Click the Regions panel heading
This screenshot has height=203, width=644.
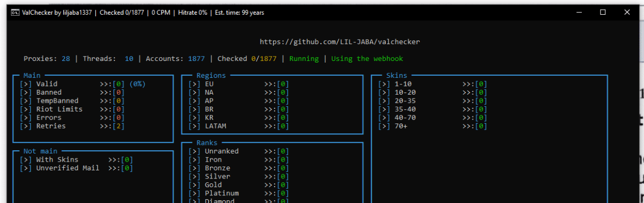click(x=211, y=76)
